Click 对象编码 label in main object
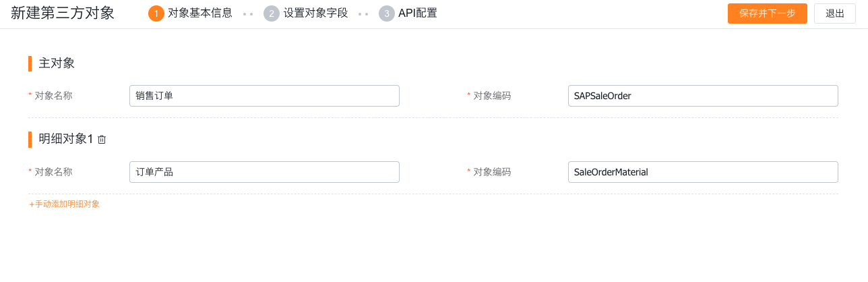Viewport: 868px width, 282px height. point(492,96)
